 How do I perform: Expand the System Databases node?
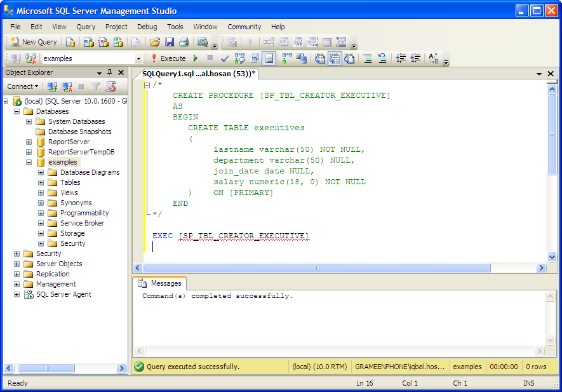(29, 121)
